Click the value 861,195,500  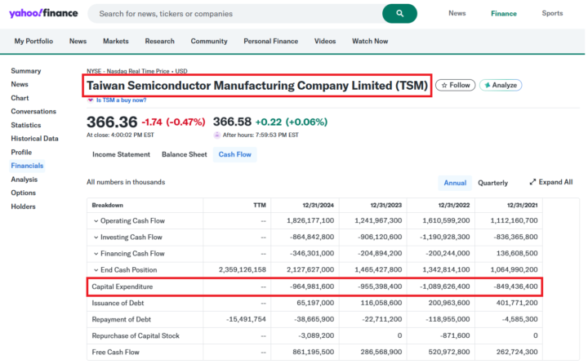(313, 353)
